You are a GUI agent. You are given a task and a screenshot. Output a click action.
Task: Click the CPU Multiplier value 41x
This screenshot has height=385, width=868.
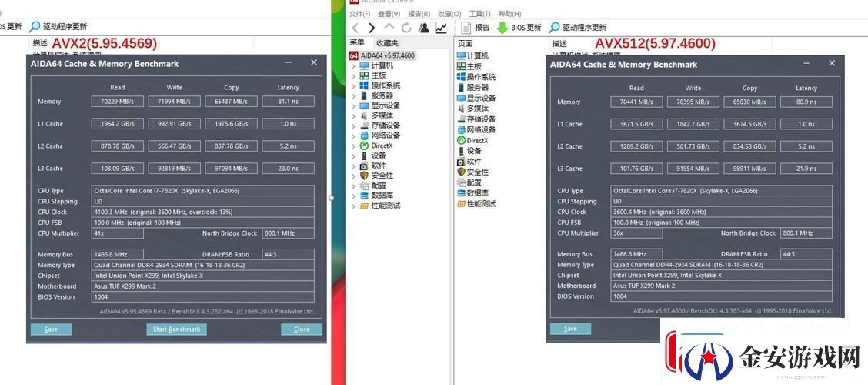(x=118, y=233)
